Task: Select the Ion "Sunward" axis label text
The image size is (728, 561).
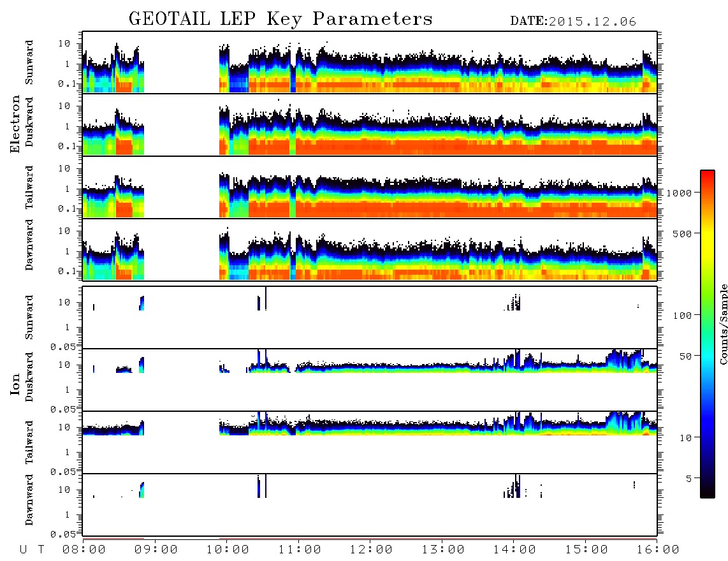Action: point(29,317)
